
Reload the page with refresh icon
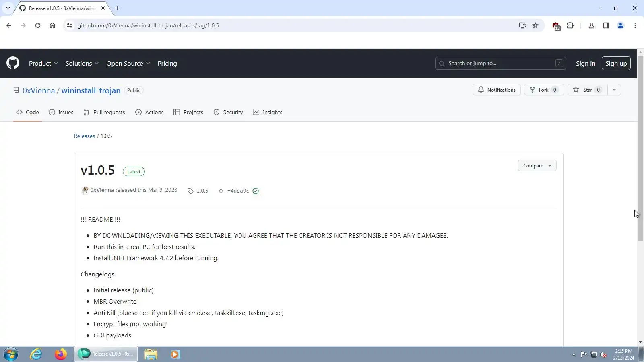pos(38,25)
